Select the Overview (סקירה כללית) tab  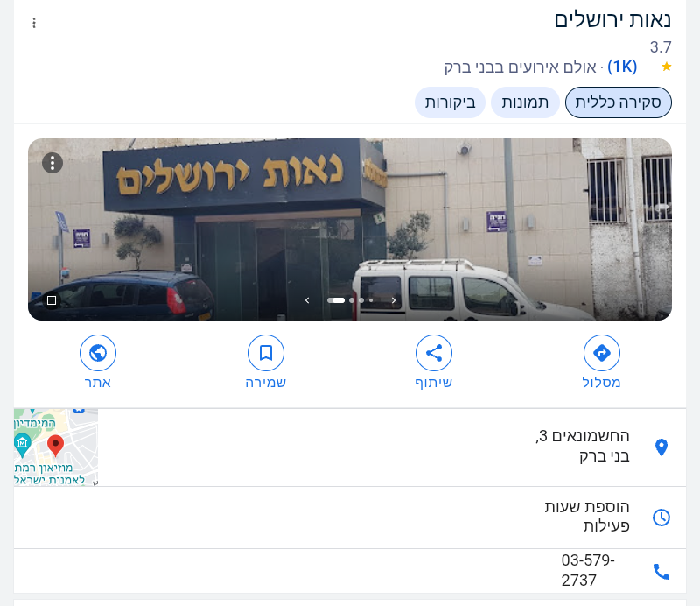[619, 102]
